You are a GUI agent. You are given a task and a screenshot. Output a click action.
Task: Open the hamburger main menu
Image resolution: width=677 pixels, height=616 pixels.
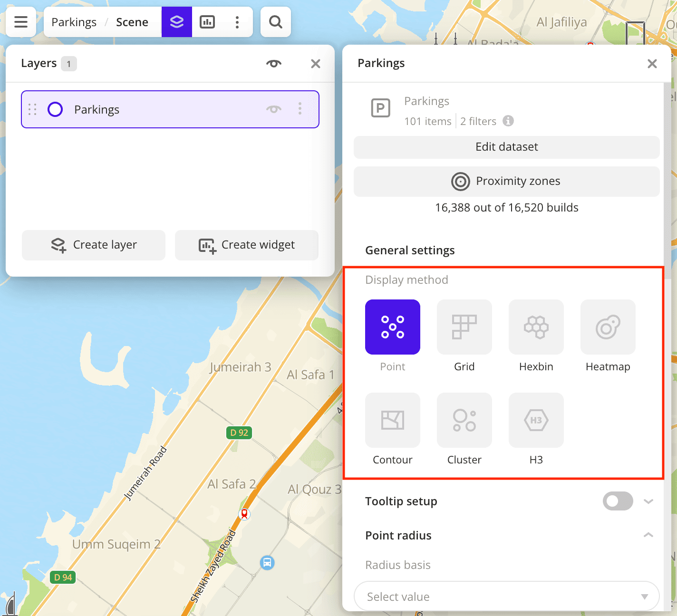(x=21, y=22)
